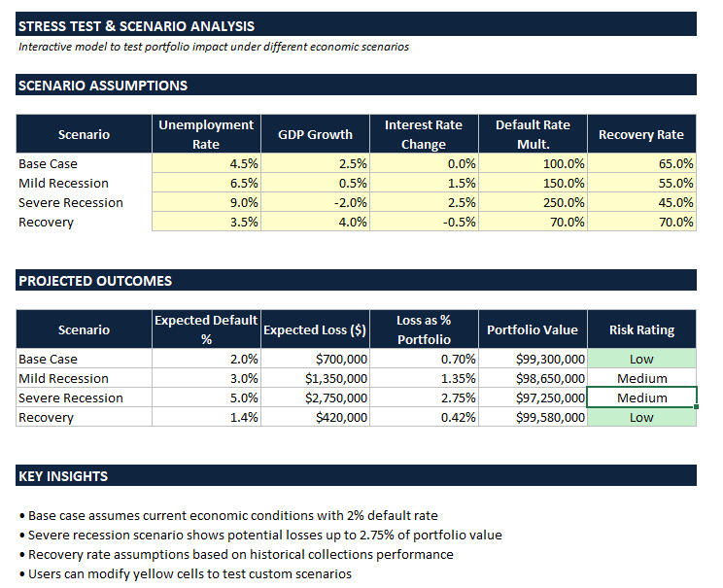723x588 pixels.
Task: Click the Base Case Expected Loss amount
Action: (315, 360)
